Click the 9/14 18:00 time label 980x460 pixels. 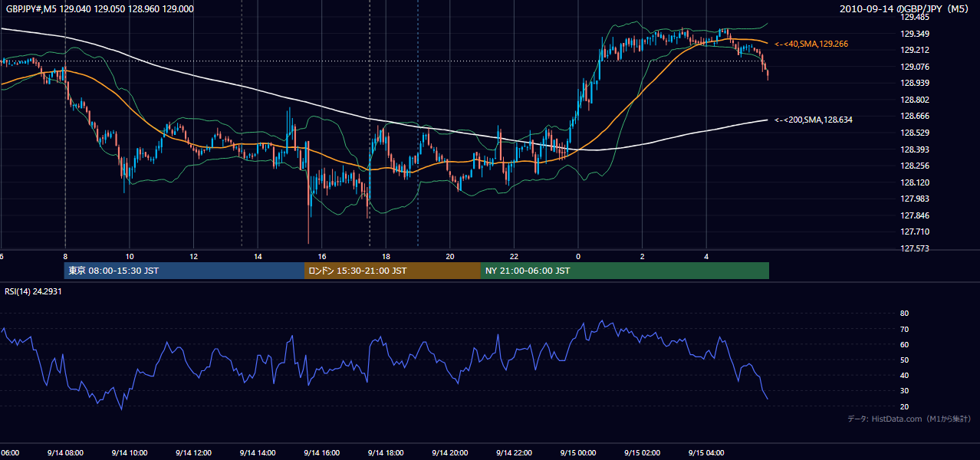[385, 453]
